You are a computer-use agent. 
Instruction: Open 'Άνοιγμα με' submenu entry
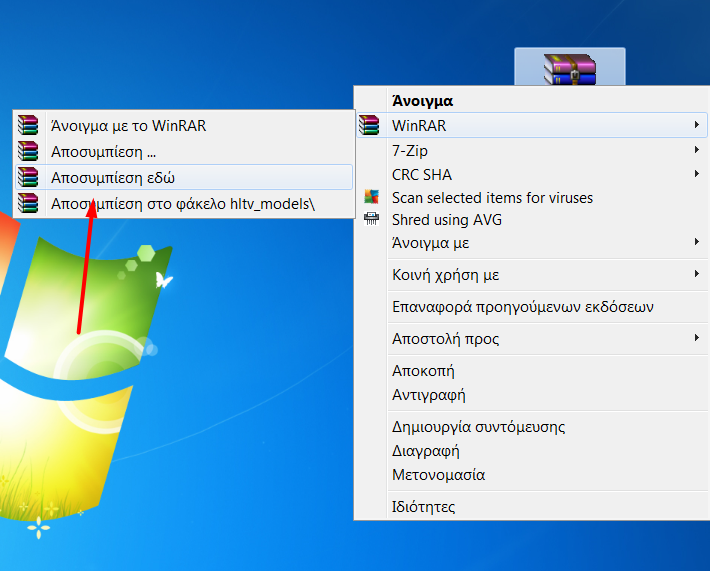point(532,243)
